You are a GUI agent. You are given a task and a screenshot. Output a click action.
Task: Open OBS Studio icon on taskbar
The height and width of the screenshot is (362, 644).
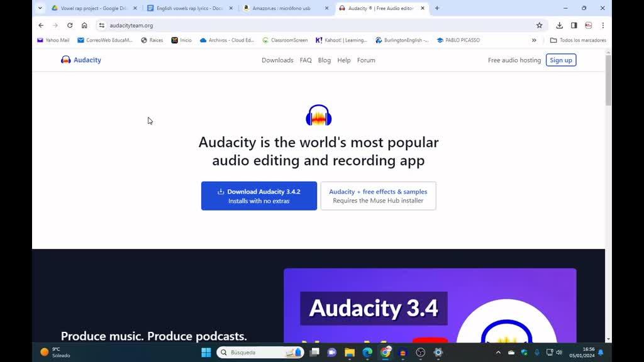421,352
